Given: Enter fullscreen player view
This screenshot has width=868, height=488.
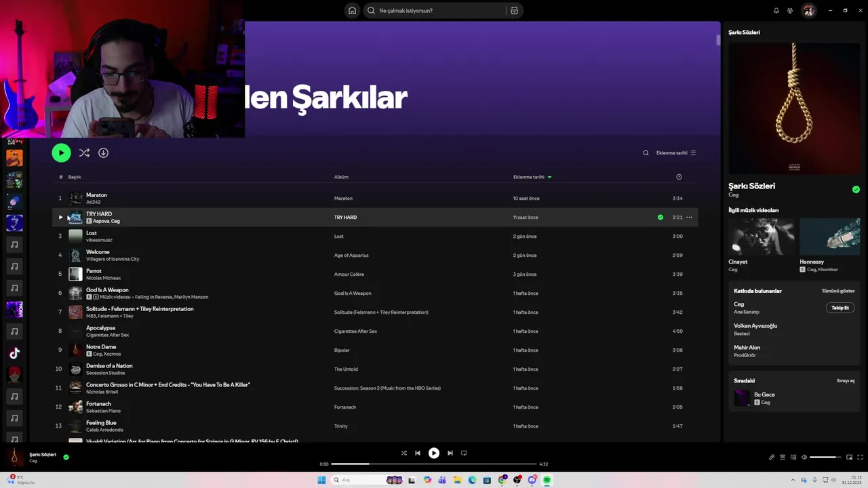Looking at the screenshot, I should (x=861, y=457).
